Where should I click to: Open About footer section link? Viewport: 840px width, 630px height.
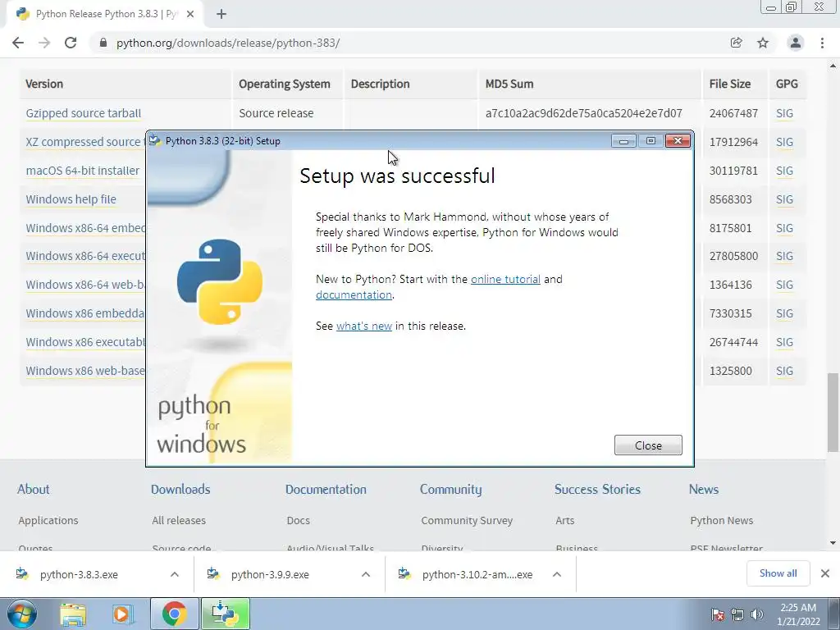33,489
